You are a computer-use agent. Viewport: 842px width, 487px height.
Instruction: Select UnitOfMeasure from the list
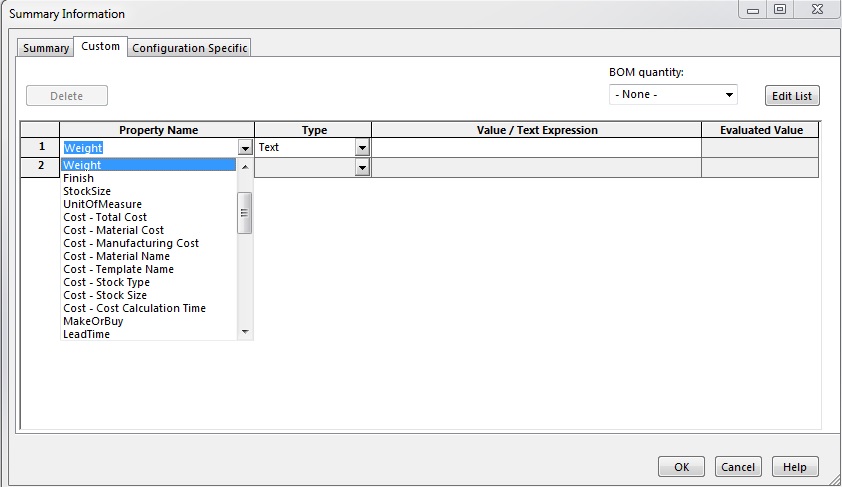pos(102,204)
